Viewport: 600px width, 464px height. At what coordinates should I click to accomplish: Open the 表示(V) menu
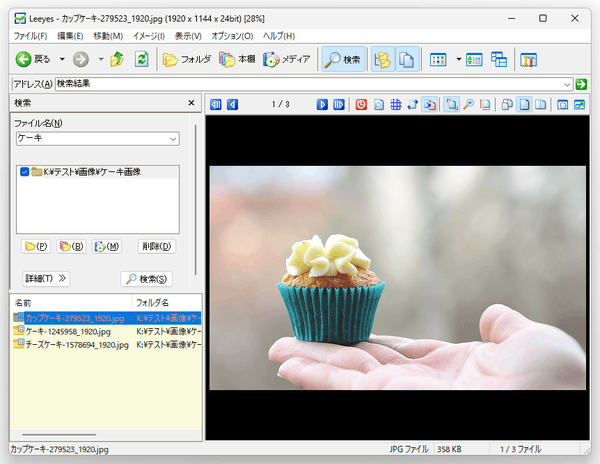tap(188, 36)
